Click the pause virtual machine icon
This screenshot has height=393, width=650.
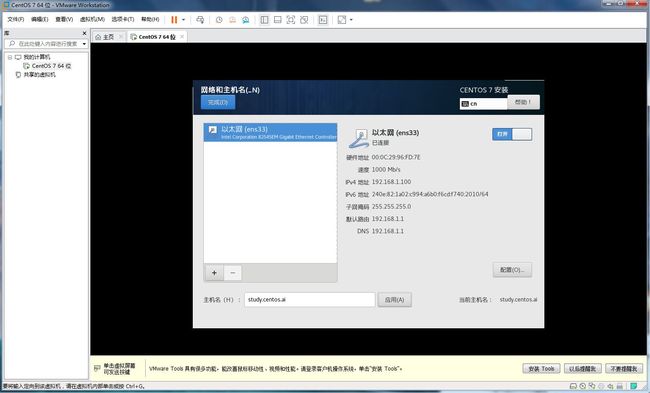[x=174, y=20]
